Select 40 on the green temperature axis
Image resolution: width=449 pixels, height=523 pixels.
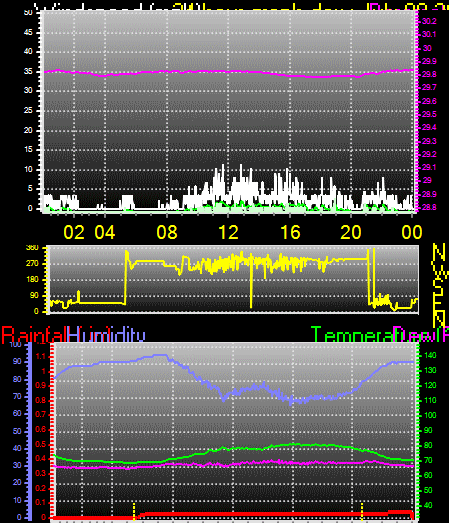(x=428, y=506)
